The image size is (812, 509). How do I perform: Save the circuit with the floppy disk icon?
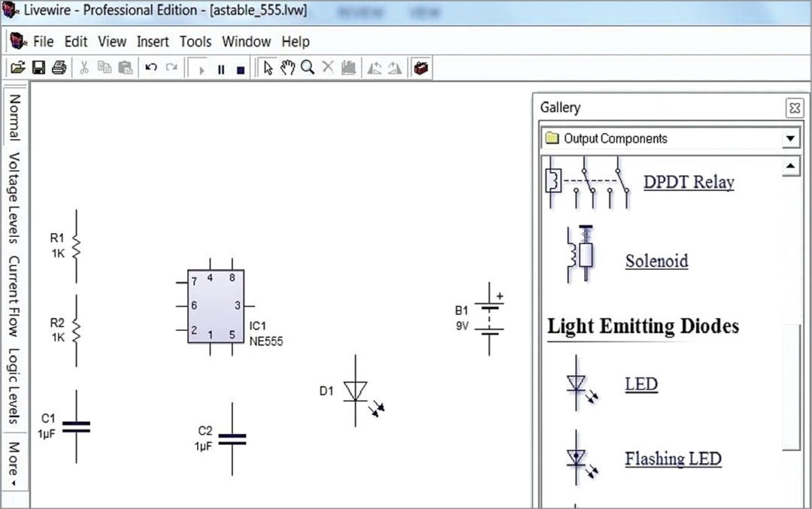click(x=38, y=68)
